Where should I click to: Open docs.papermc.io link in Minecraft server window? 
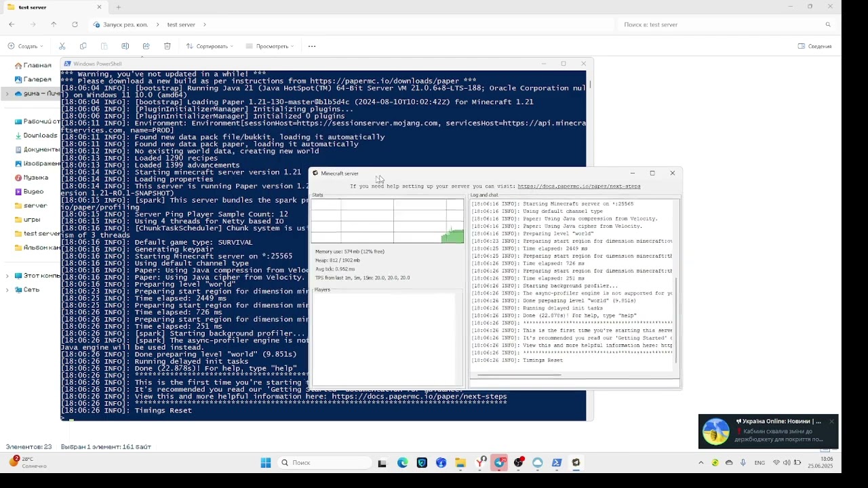click(578, 186)
